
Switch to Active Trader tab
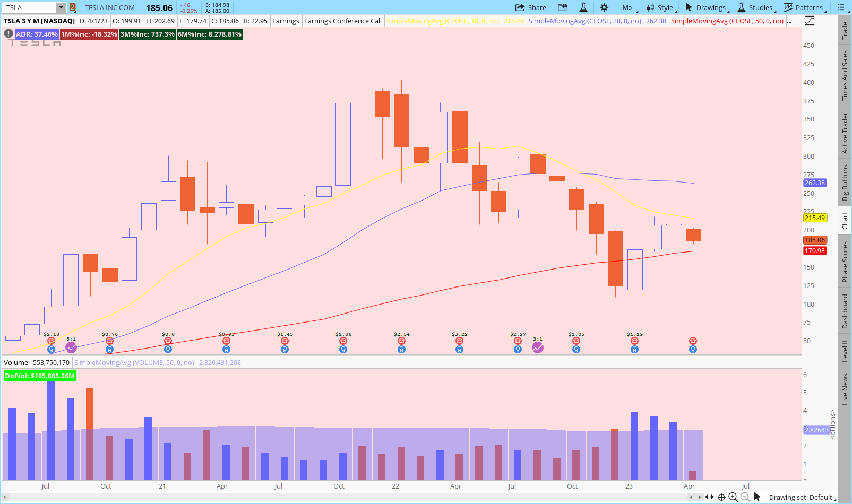click(845, 133)
